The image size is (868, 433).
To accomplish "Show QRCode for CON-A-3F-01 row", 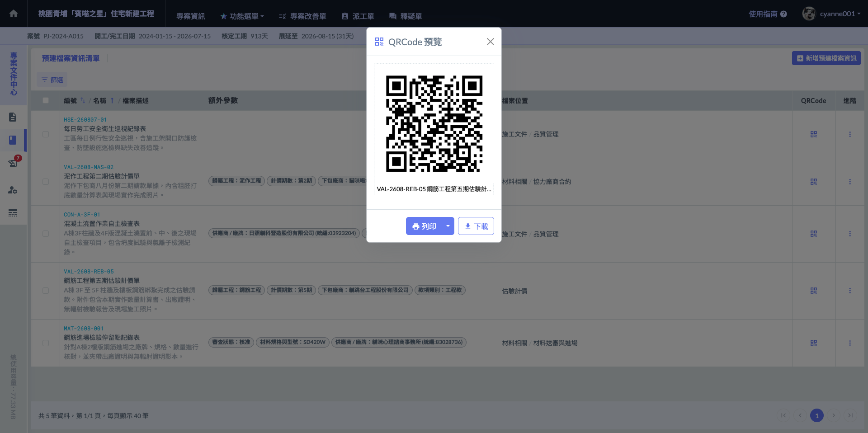I will coord(814,234).
